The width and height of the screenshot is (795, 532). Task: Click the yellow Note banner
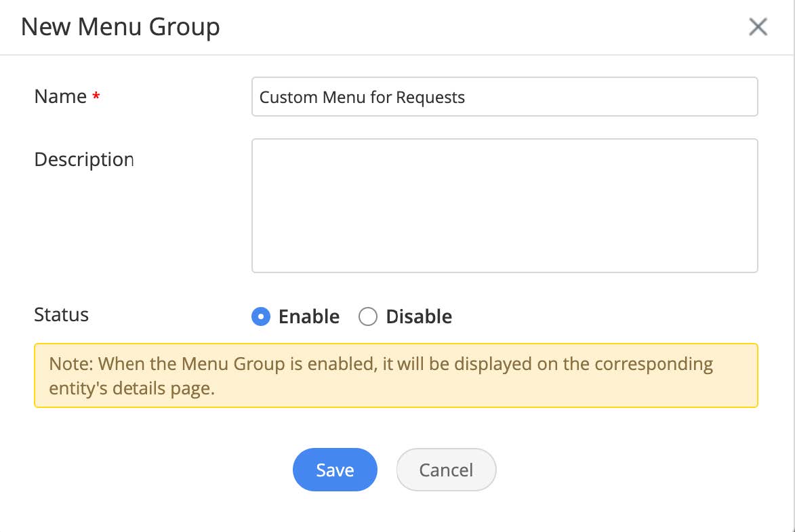point(396,375)
